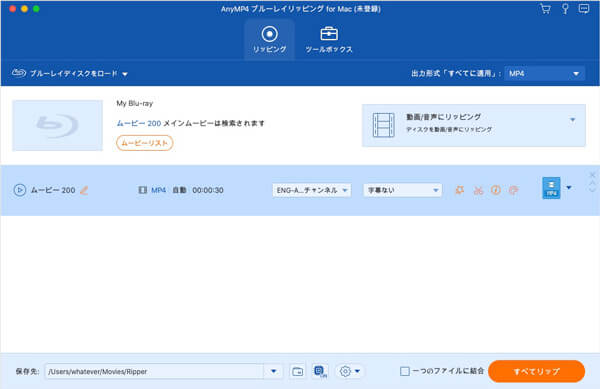This screenshot has height=389, width=600.
Task: Expand the save path dropdown arrow
Action: click(x=274, y=371)
